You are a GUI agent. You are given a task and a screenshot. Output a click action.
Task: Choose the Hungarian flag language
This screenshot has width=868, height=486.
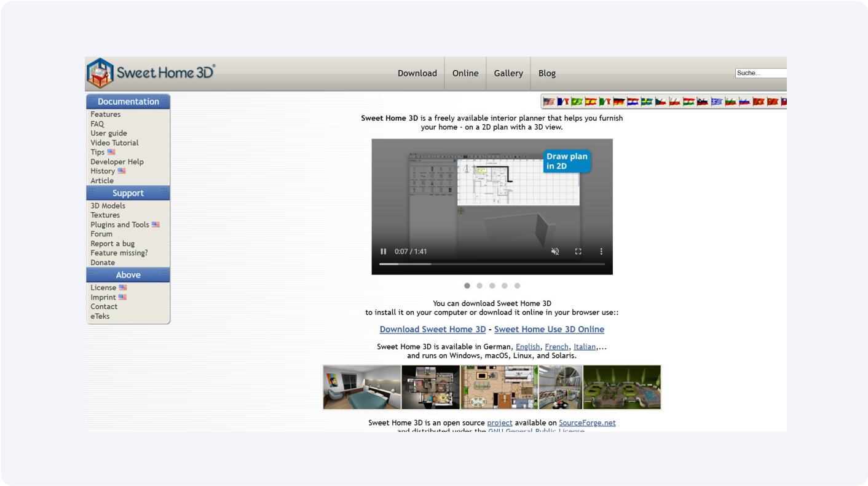pyautogui.click(x=689, y=102)
